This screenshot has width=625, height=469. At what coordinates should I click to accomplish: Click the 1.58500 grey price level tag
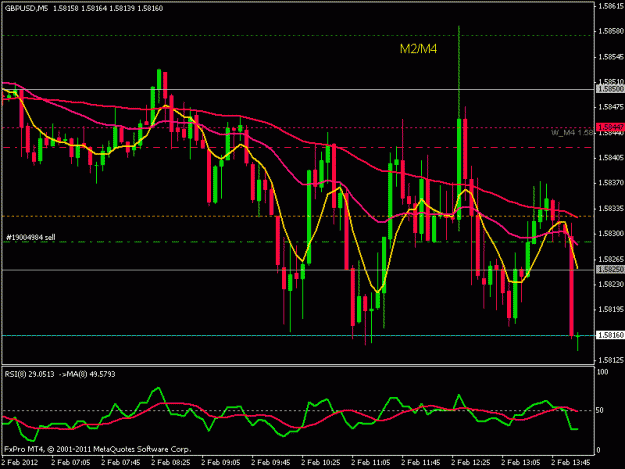click(x=610, y=89)
